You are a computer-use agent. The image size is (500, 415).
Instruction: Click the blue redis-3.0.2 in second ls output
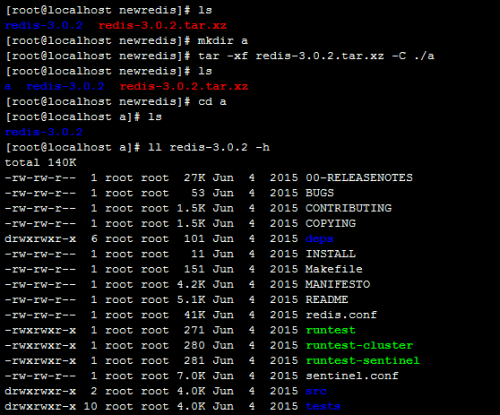pyautogui.click(x=65, y=87)
